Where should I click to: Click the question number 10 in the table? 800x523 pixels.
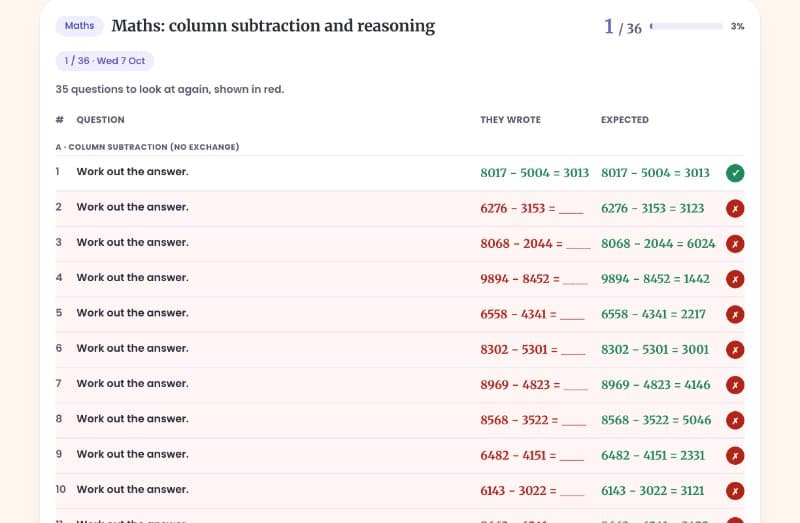[x=61, y=489]
